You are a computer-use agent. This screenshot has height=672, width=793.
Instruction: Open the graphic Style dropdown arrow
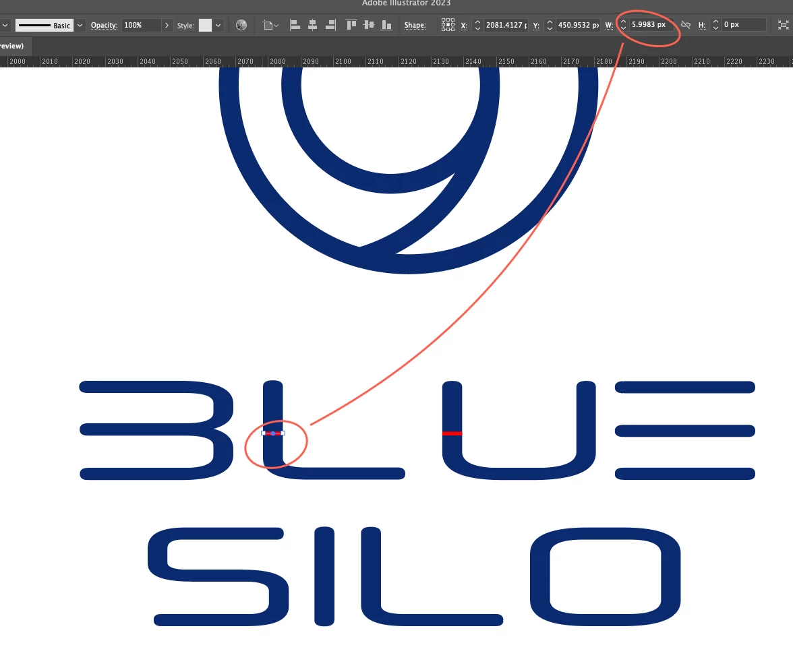point(218,26)
